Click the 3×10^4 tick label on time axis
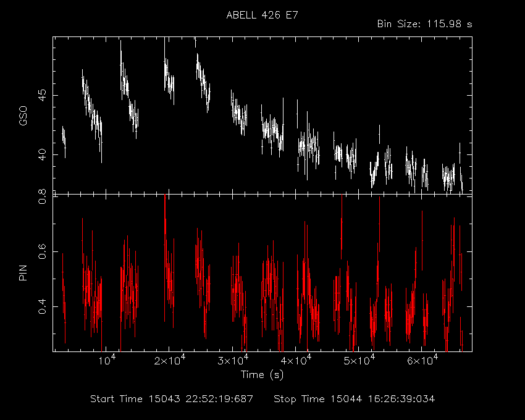This screenshot has height=420, width=525. (233, 360)
